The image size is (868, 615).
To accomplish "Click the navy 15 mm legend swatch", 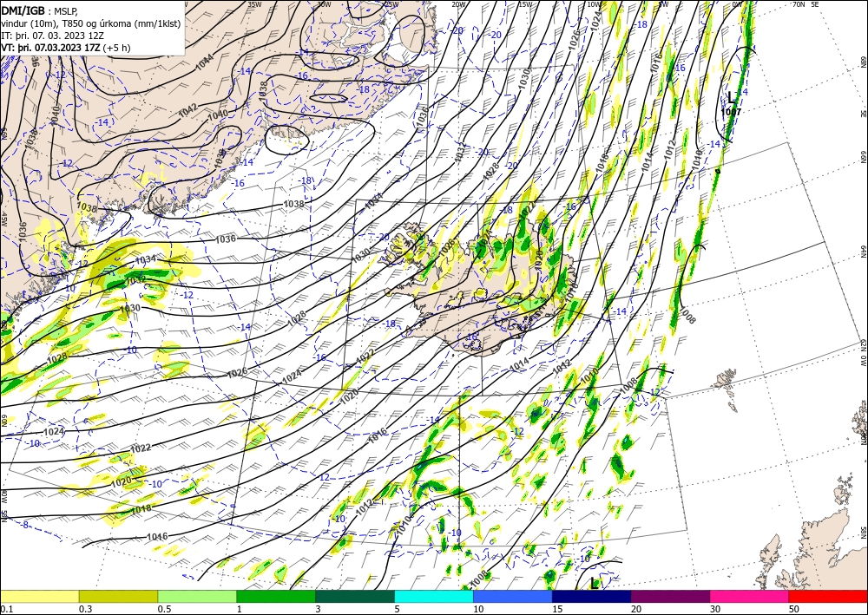I will (x=592, y=596).
